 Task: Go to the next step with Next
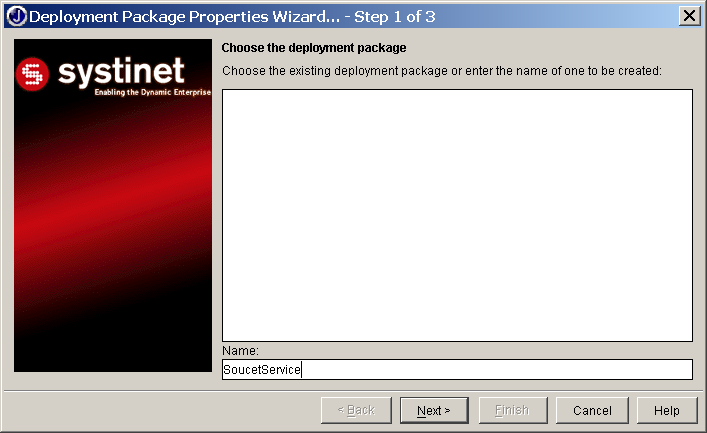pyautogui.click(x=434, y=410)
